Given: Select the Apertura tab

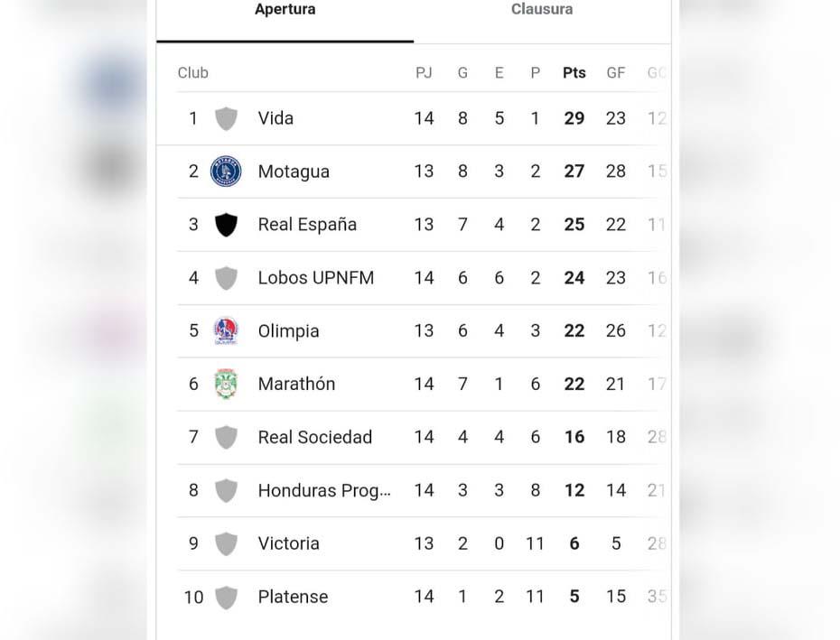Looking at the screenshot, I should 285,10.
